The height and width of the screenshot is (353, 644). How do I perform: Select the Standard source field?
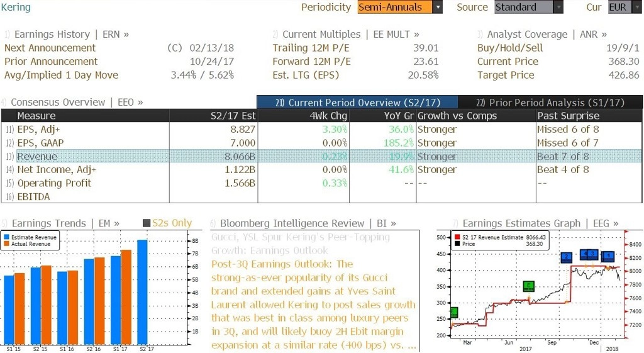[524, 7]
